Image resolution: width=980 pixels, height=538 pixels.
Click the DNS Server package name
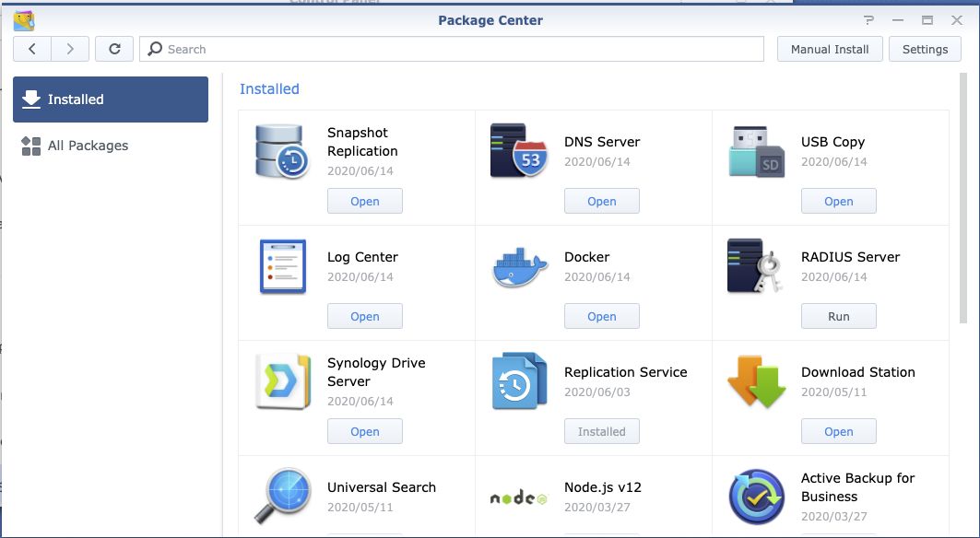602,142
